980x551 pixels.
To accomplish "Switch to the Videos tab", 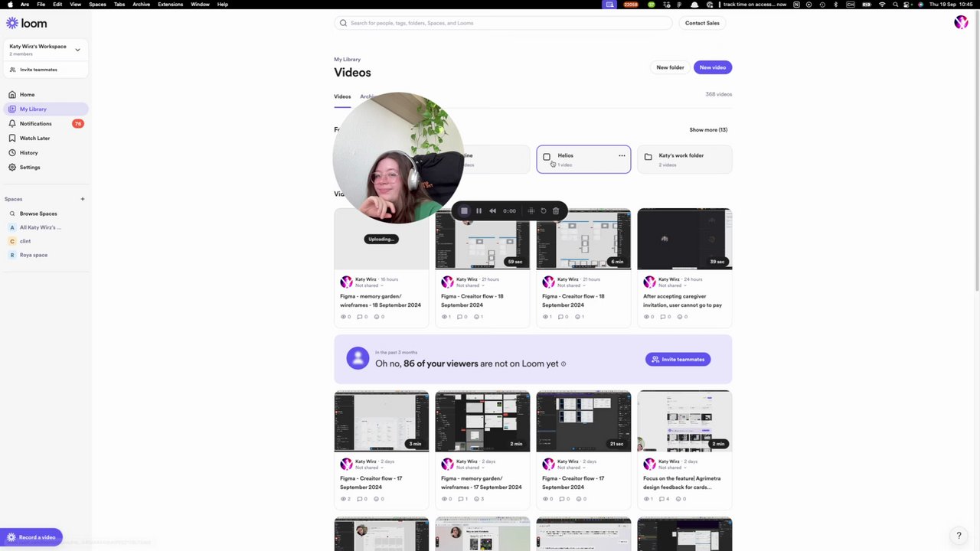I will pyautogui.click(x=342, y=96).
